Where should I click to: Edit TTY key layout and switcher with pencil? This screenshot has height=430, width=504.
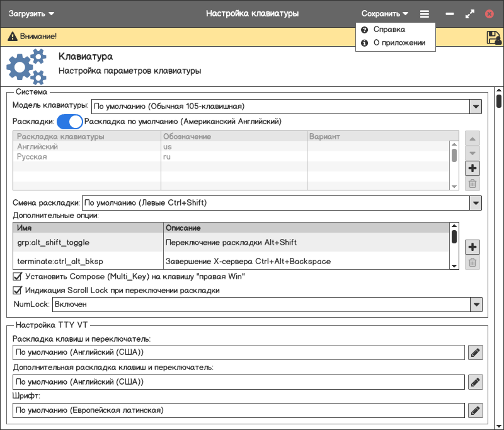click(476, 352)
